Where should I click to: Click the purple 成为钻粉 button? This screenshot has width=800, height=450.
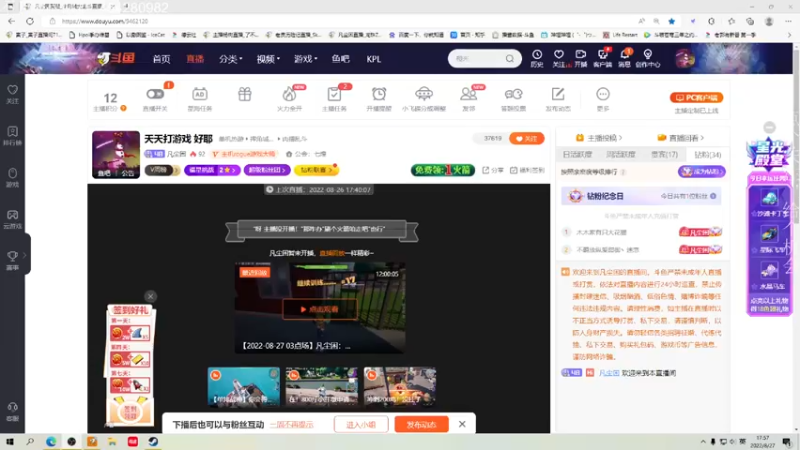(702, 171)
